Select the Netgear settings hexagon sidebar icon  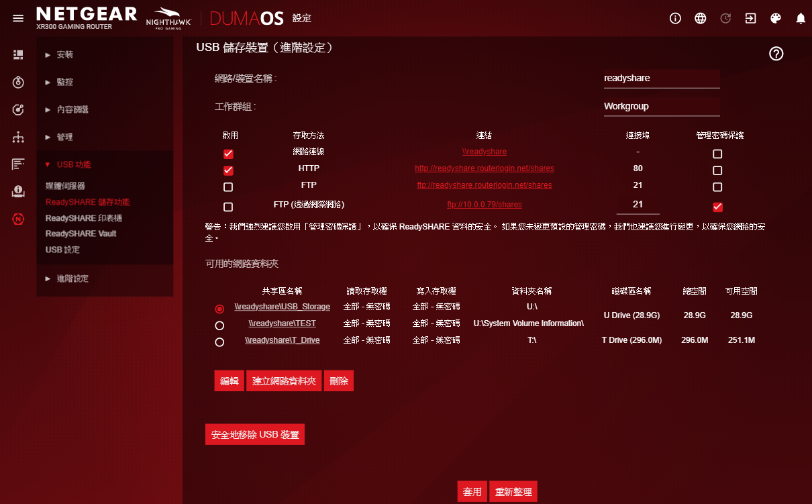[x=18, y=219]
